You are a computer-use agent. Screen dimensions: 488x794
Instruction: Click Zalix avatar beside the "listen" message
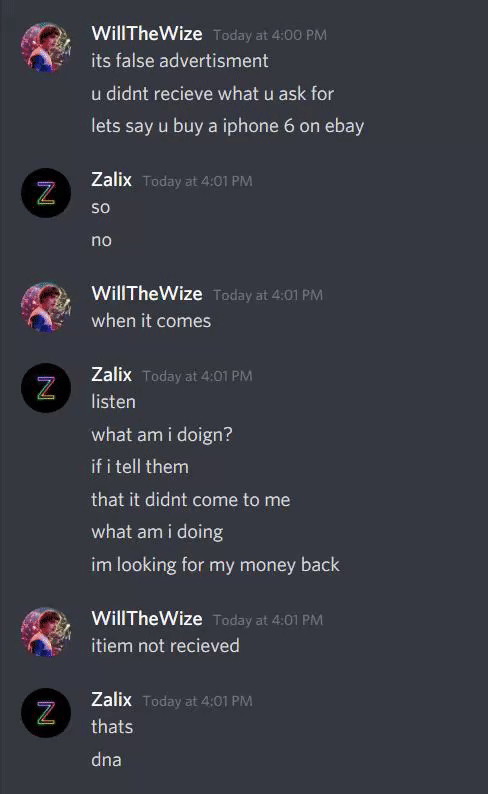pyautogui.click(x=46, y=388)
